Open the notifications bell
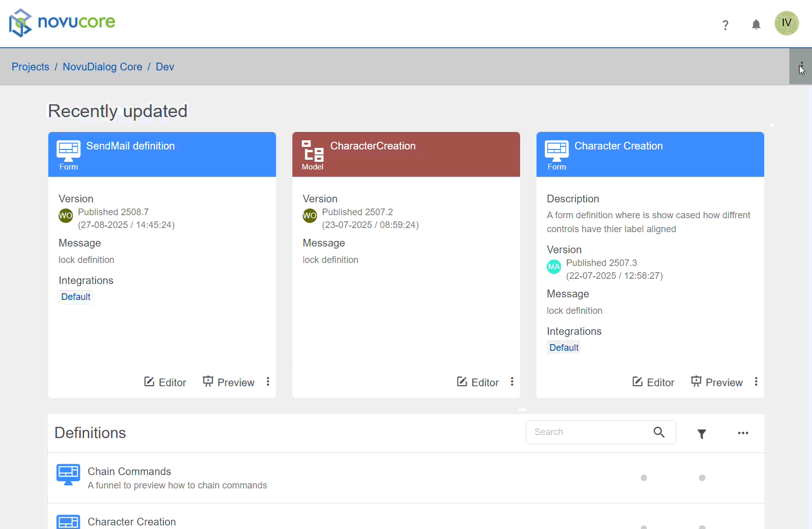 (756, 25)
